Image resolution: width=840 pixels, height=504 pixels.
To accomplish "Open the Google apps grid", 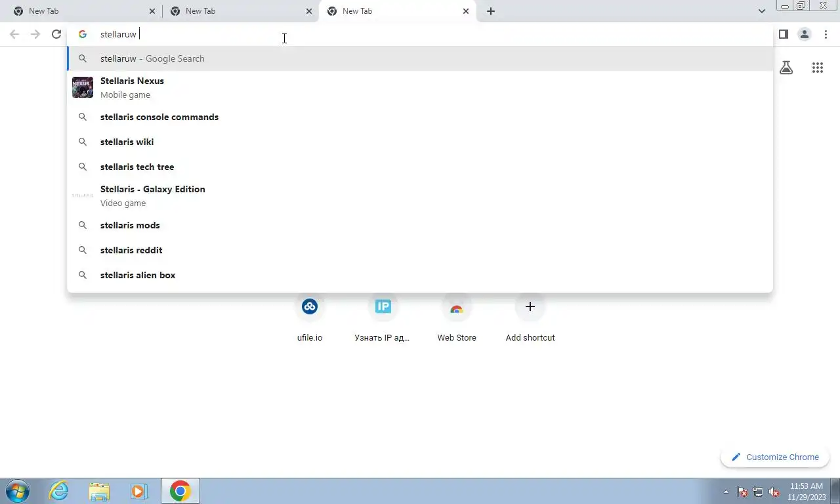I will click(x=818, y=68).
